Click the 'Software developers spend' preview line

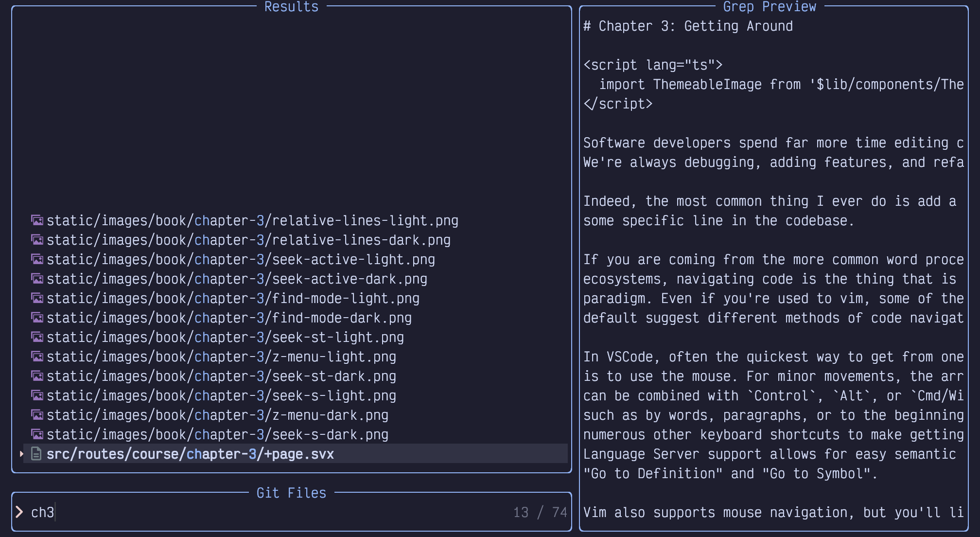(x=773, y=143)
